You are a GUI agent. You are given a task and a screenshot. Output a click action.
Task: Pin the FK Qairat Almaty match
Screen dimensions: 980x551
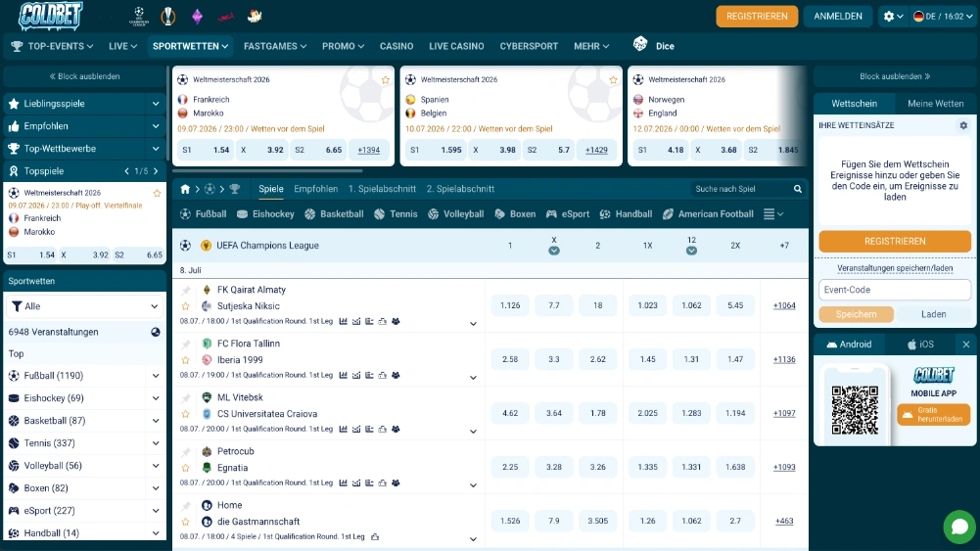(x=186, y=290)
